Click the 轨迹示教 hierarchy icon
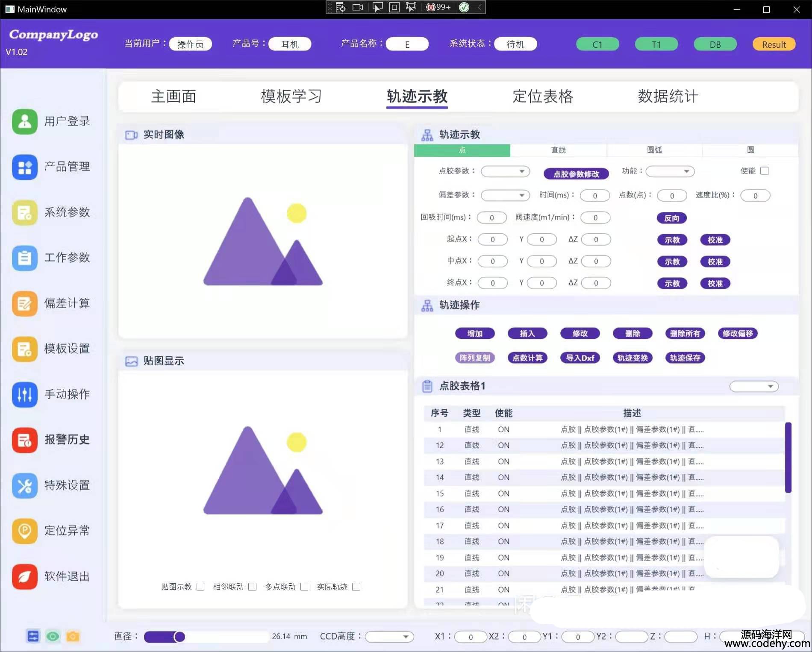 coord(427,135)
